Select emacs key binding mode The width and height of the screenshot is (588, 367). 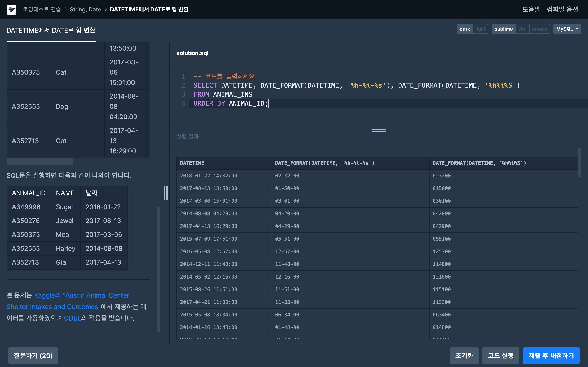click(x=539, y=29)
